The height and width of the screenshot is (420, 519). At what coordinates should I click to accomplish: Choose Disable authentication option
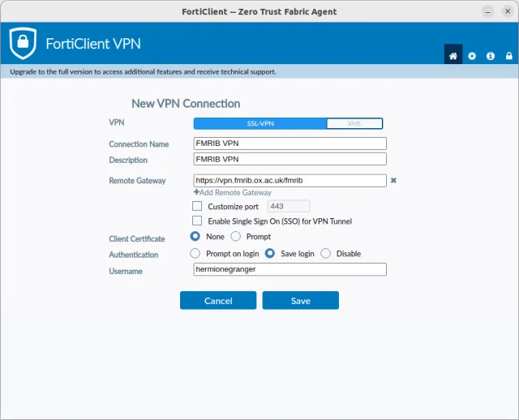coord(326,254)
